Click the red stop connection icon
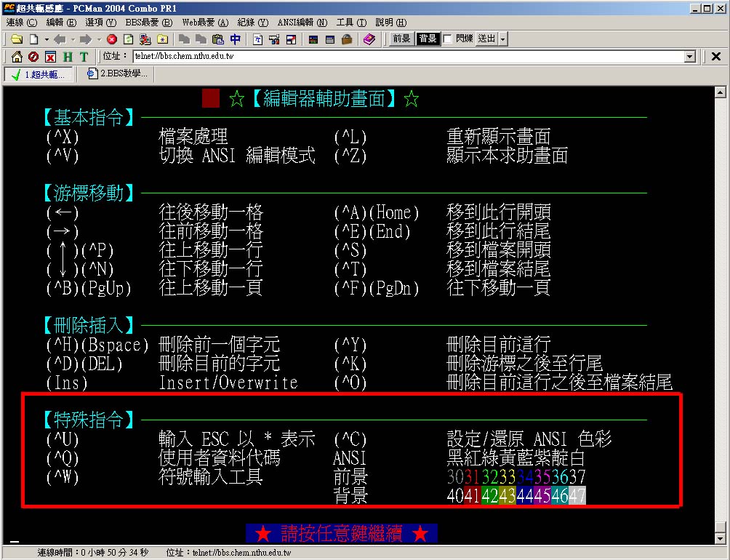 [112, 39]
